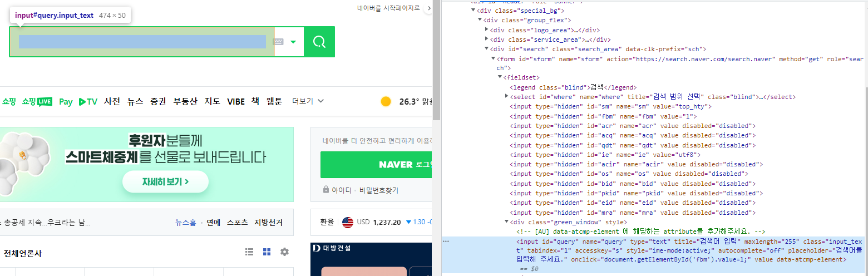The height and width of the screenshot is (276, 868).
Task: Open 뉴스홈 link in news bar
Action: 186,222
